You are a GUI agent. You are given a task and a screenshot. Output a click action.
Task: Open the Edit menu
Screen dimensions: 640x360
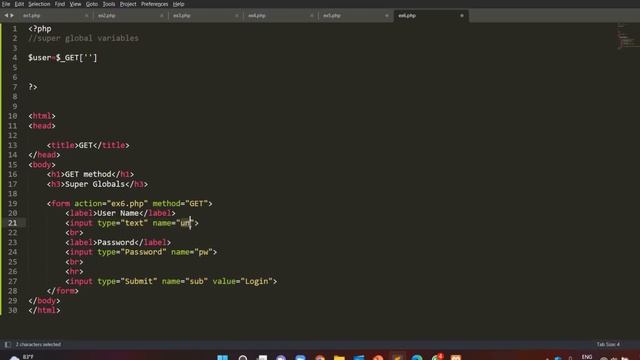(19, 4)
